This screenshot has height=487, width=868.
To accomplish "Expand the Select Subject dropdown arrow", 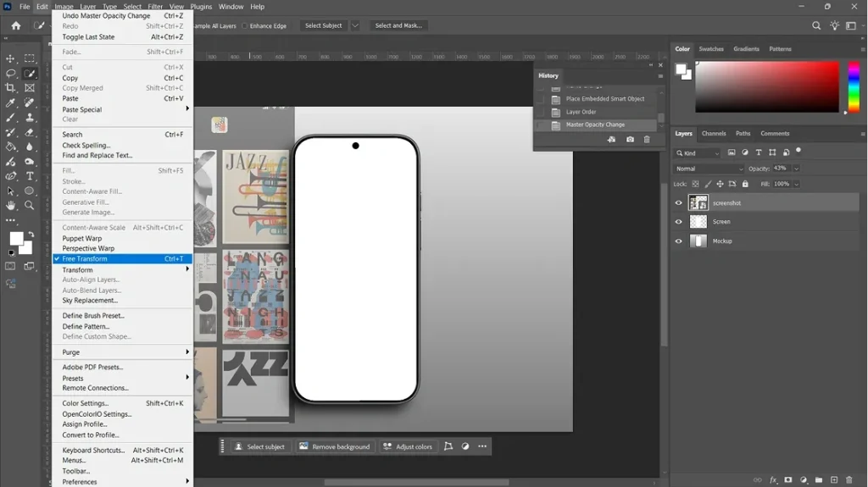I will pos(355,25).
